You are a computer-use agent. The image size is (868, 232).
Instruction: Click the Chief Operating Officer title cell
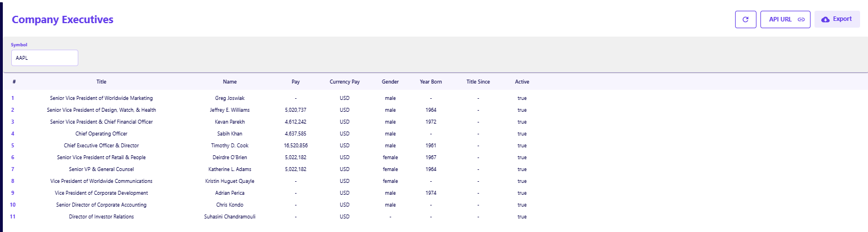point(101,134)
